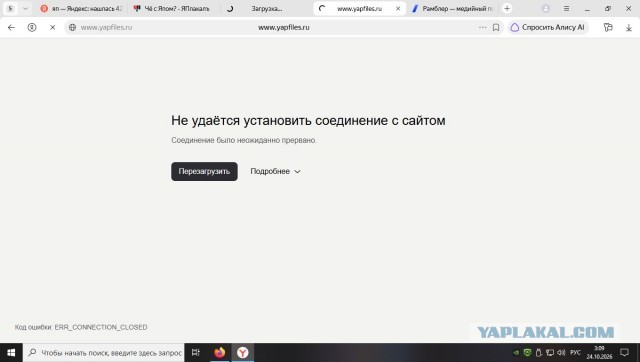The width and height of the screenshot is (640, 362).
Task: Open the Windows Start menu
Action: (x=11, y=353)
